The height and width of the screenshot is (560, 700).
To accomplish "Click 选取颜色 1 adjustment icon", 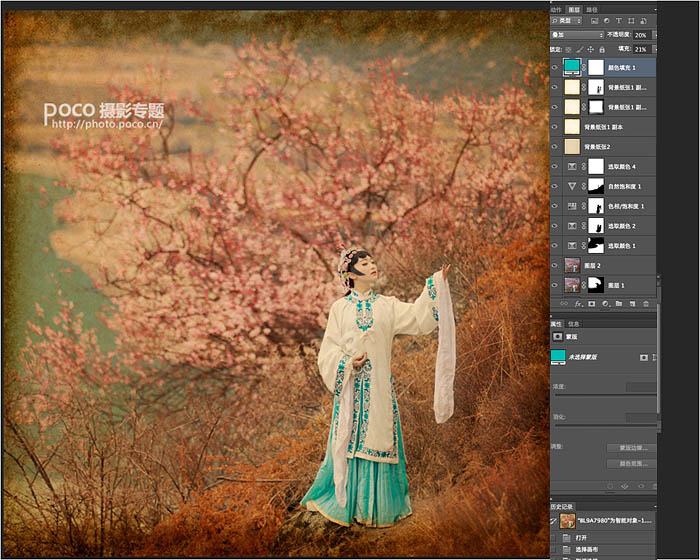I will 572,246.
